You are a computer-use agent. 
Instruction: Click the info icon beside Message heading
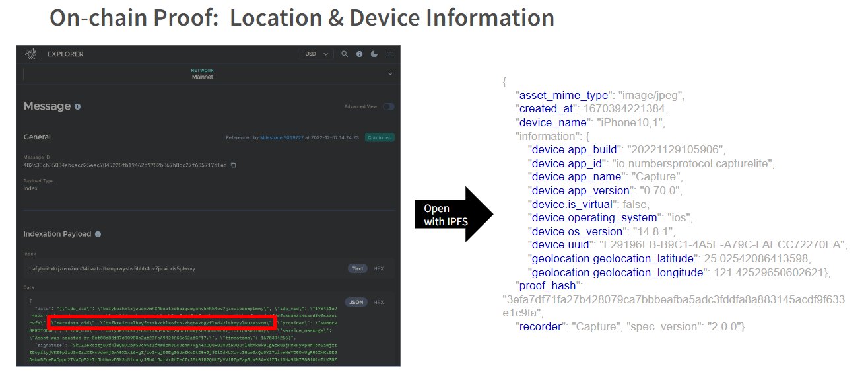(78, 106)
